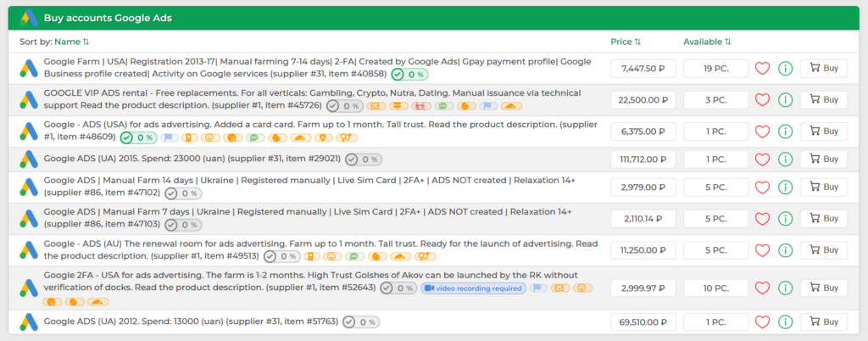Viewport: 868px width, 341px height.
Task: Open info for Google - ADS (AU) row
Action: click(x=785, y=250)
